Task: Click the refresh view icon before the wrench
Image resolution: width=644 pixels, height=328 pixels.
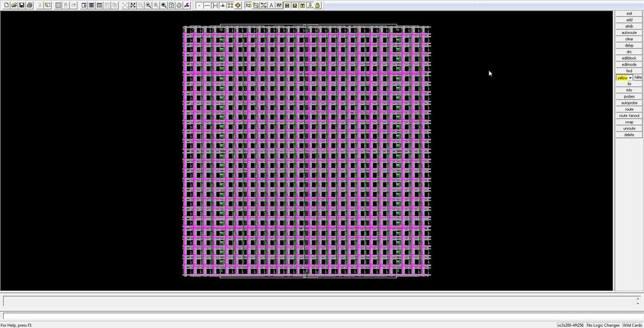Action: (x=171, y=5)
